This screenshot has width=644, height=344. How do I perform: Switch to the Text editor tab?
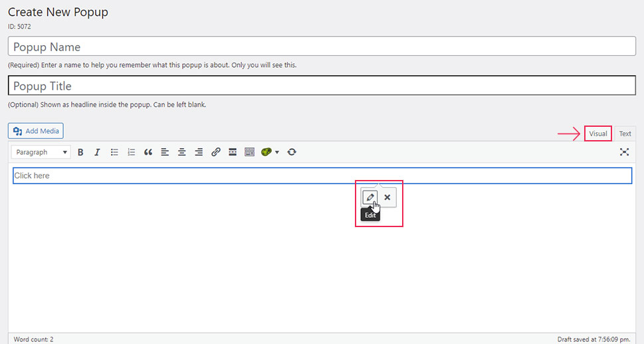(625, 133)
